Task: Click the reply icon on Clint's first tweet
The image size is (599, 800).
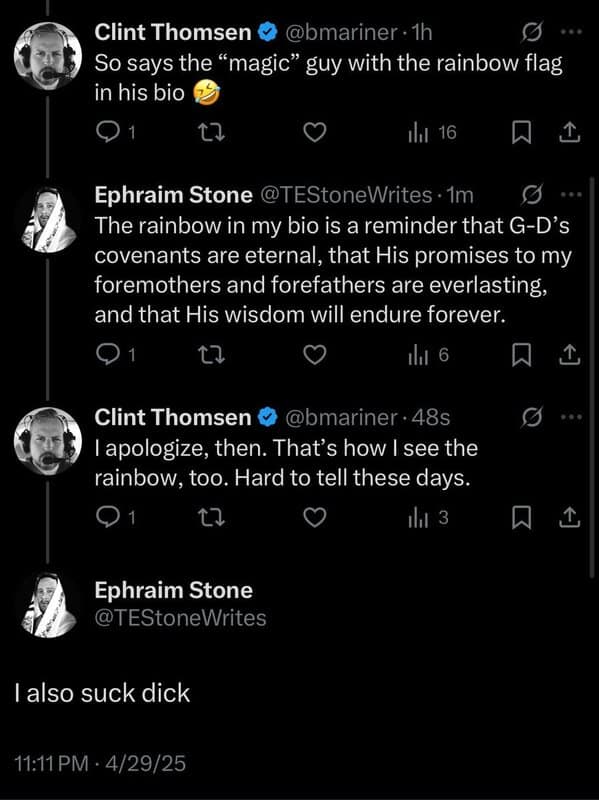Action: [x=107, y=129]
